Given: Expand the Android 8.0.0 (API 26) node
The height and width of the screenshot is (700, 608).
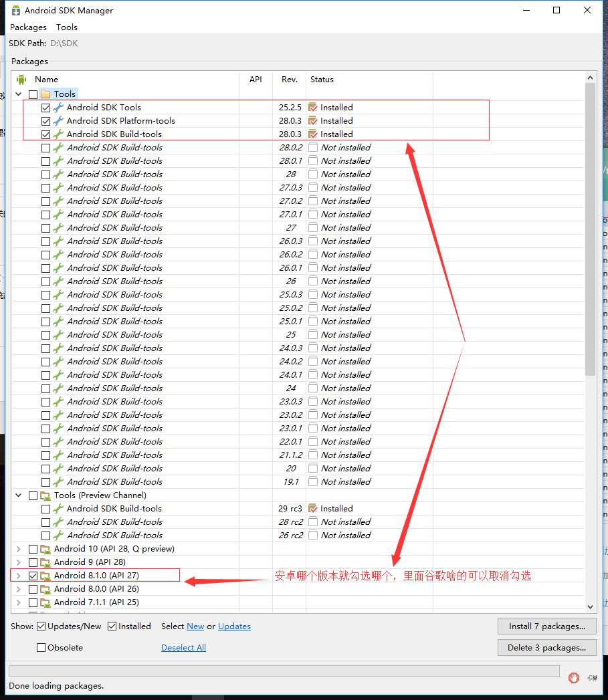Looking at the screenshot, I should 19,589.
